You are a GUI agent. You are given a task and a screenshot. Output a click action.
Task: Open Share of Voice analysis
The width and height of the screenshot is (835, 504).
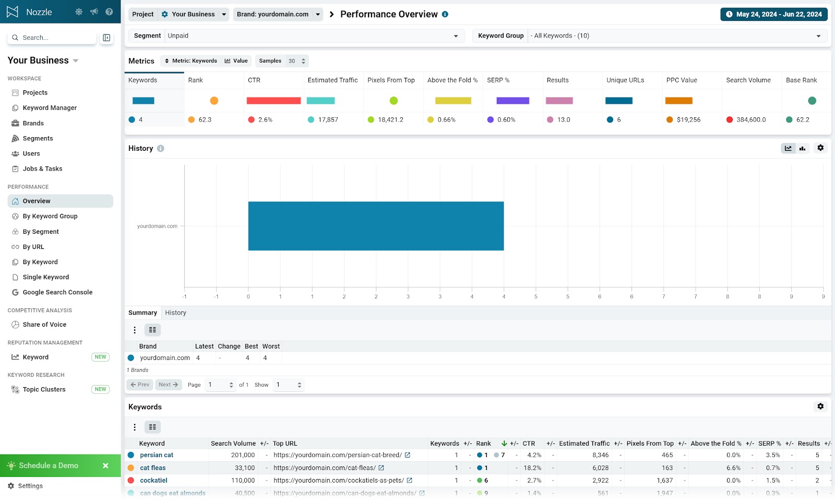point(44,324)
